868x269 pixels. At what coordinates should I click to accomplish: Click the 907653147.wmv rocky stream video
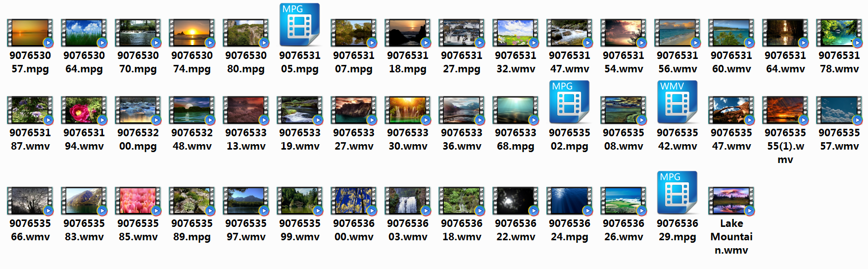pos(570,33)
